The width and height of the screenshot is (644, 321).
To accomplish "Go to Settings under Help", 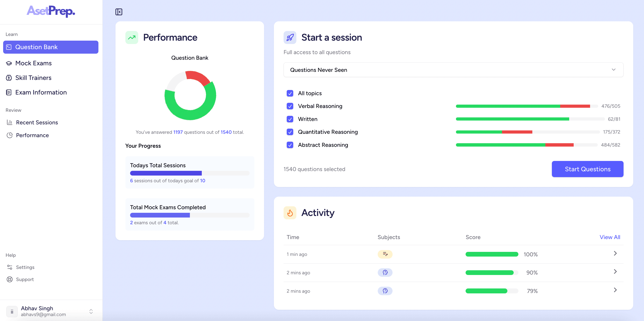I will coord(25,267).
